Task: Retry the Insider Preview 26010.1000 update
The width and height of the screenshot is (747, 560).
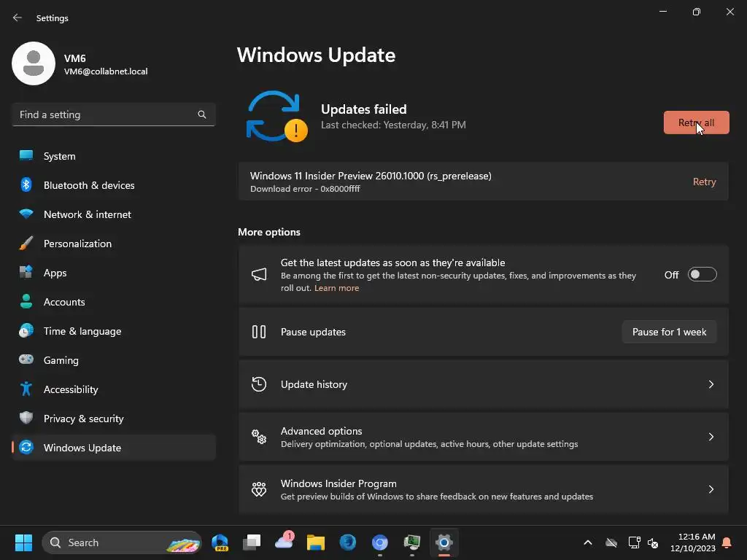Action: (704, 182)
